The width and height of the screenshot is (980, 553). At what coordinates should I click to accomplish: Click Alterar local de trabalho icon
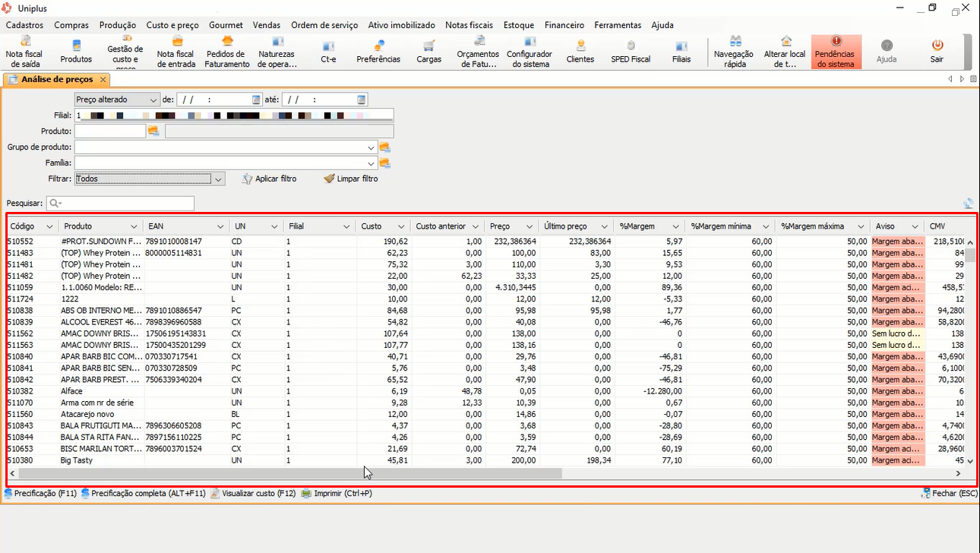(785, 52)
